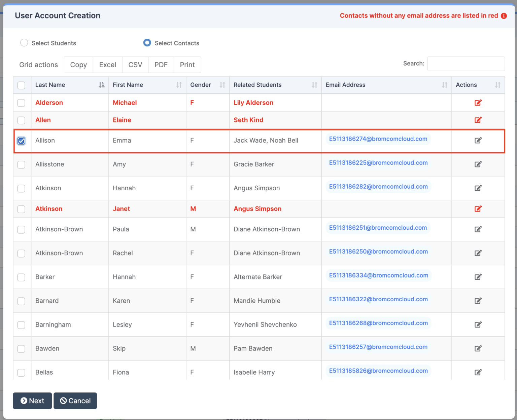Uncheck Emma Allison's selection checkbox
517x420 pixels.
click(21, 141)
